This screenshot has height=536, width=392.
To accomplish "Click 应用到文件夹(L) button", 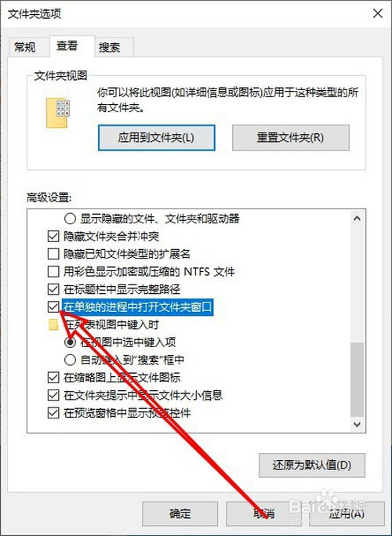I will [156, 138].
